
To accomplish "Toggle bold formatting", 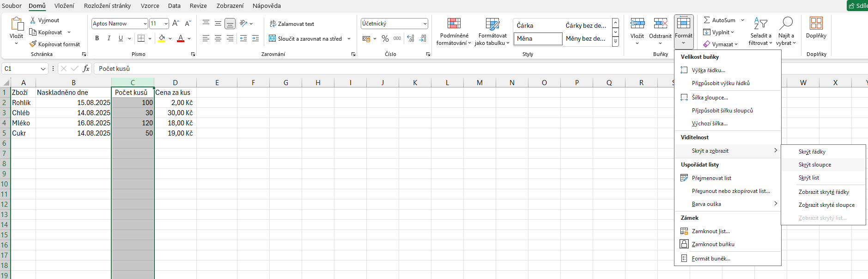I will click(97, 38).
